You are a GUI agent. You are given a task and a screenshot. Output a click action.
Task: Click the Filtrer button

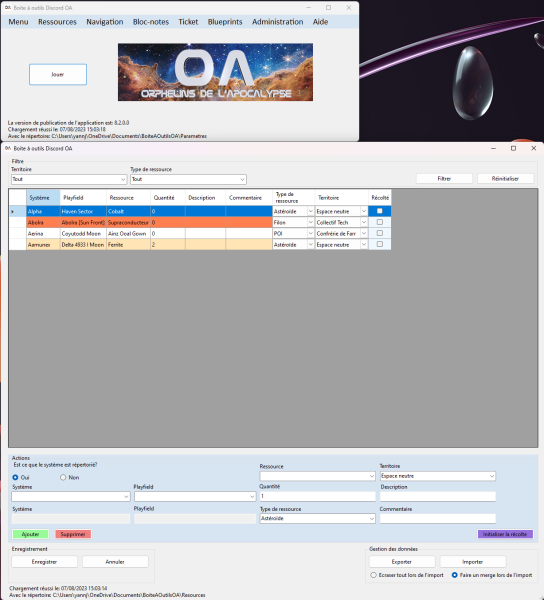444,179
